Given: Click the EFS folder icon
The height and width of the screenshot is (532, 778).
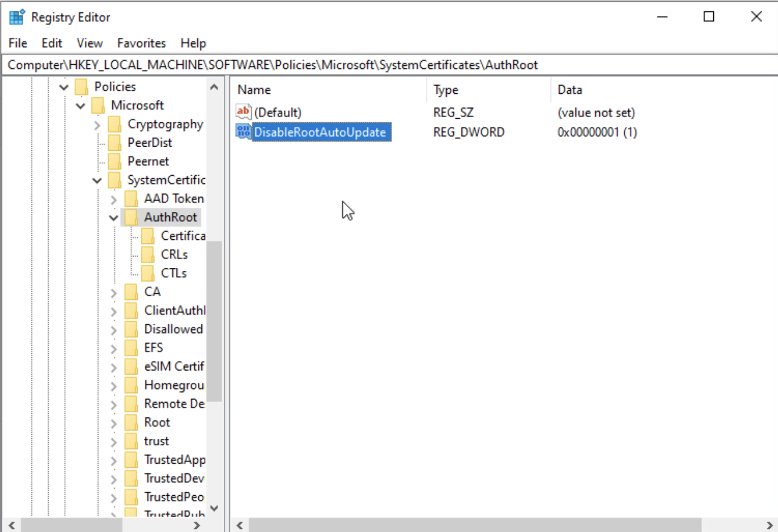Looking at the screenshot, I should click(x=131, y=347).
